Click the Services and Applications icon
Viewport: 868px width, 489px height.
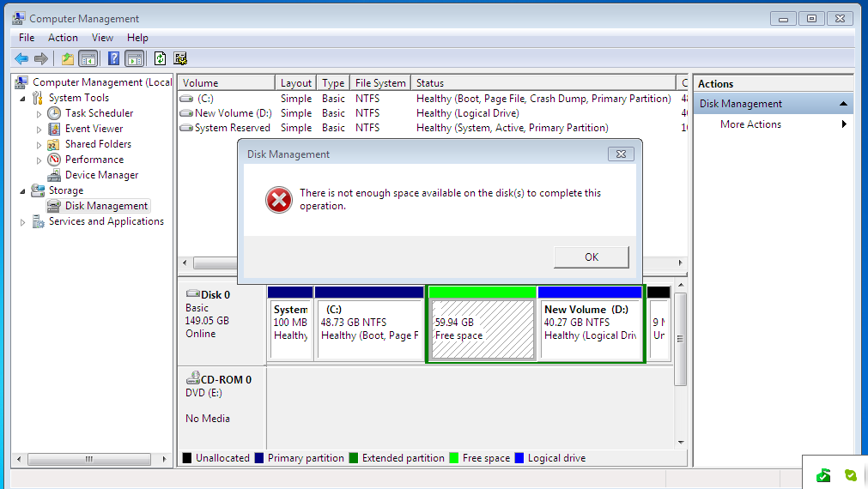(38, 222)
